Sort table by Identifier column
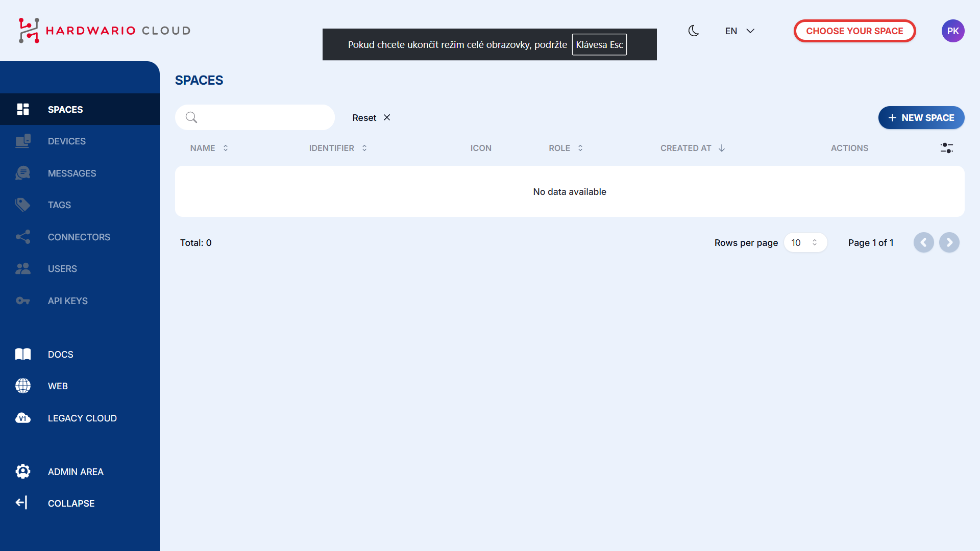 tap(338, 148)
